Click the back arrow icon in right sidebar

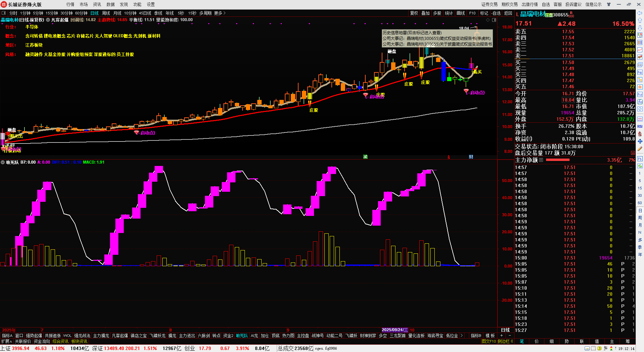640,13
